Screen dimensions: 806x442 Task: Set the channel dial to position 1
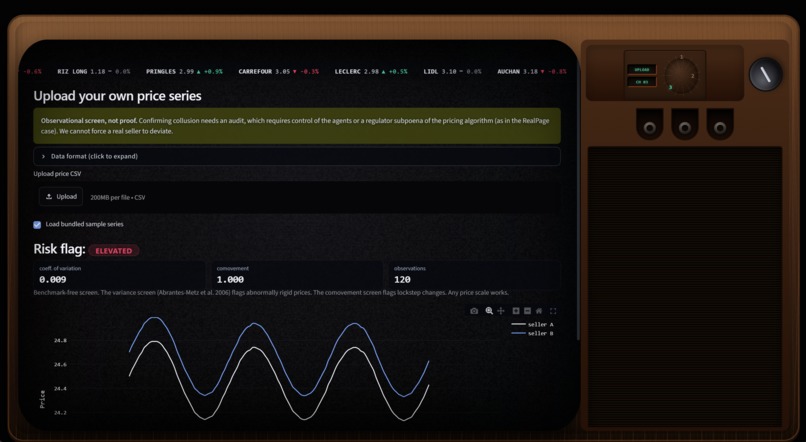(682, 57)
